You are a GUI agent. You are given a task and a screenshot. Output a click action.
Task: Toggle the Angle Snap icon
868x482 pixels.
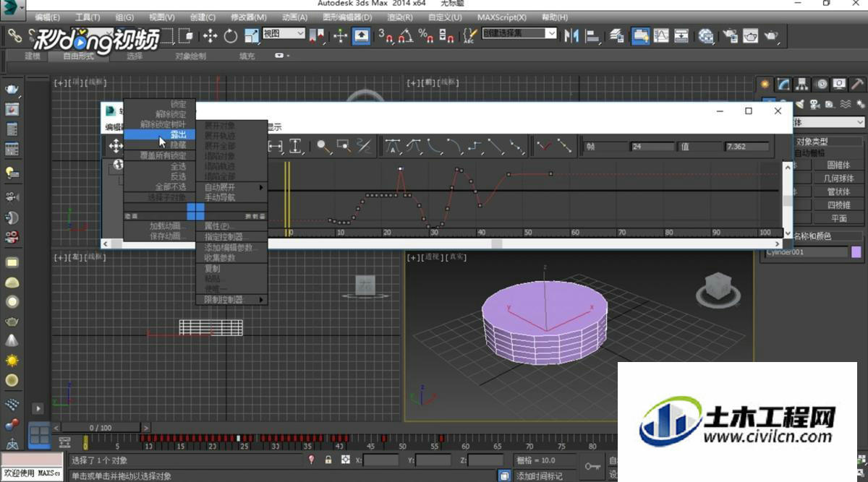click(x=406, y=35)
